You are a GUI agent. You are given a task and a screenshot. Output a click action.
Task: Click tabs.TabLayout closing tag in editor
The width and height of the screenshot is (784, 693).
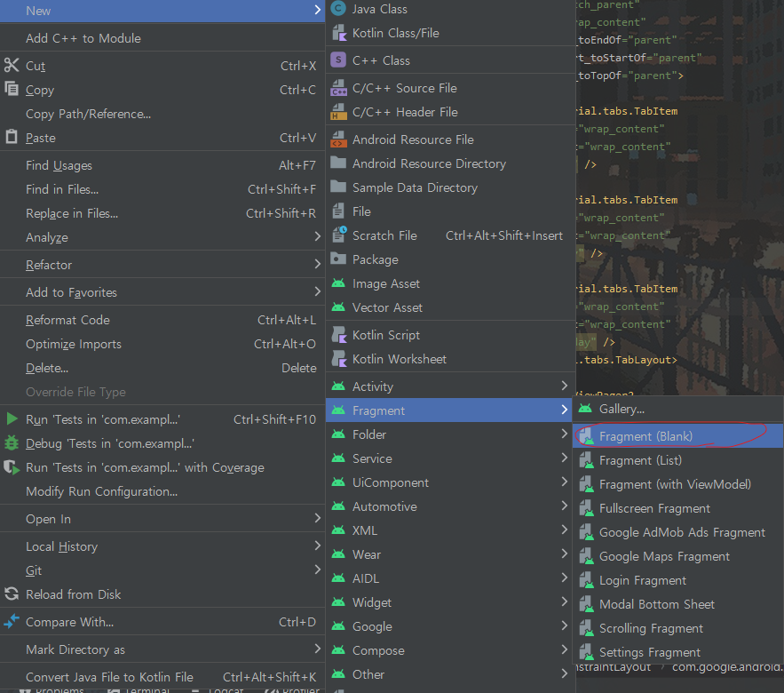(x=627, y=360)
